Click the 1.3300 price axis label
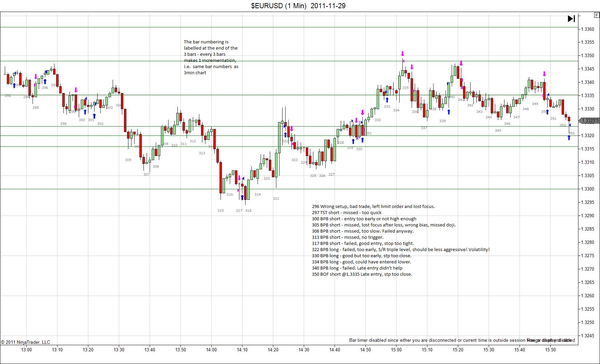Viewport: 600px width, 364px height. click(x=588, y=189)
